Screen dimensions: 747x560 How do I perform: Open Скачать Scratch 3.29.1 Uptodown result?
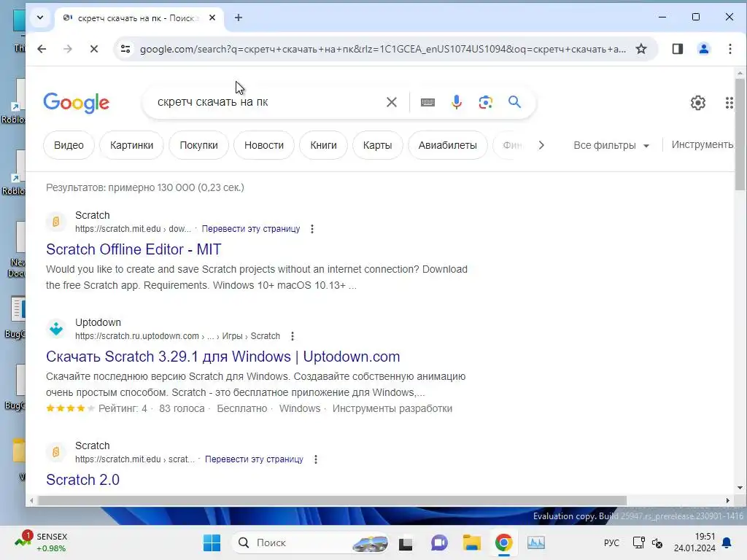(x=223, y=356)
